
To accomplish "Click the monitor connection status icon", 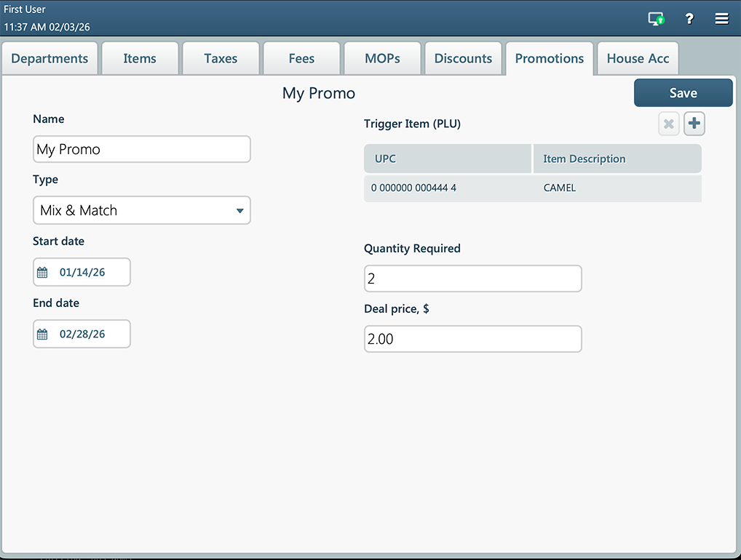I will (x=656, y=19).
